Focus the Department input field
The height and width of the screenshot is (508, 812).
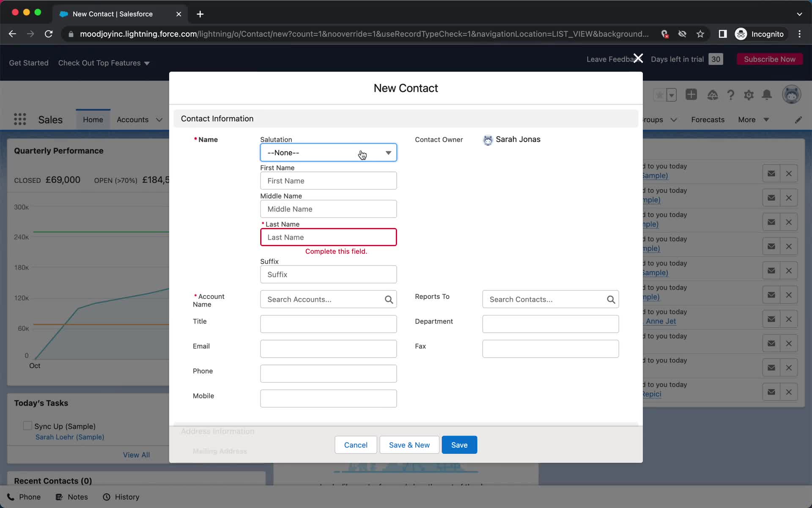(x=550, y=324)
